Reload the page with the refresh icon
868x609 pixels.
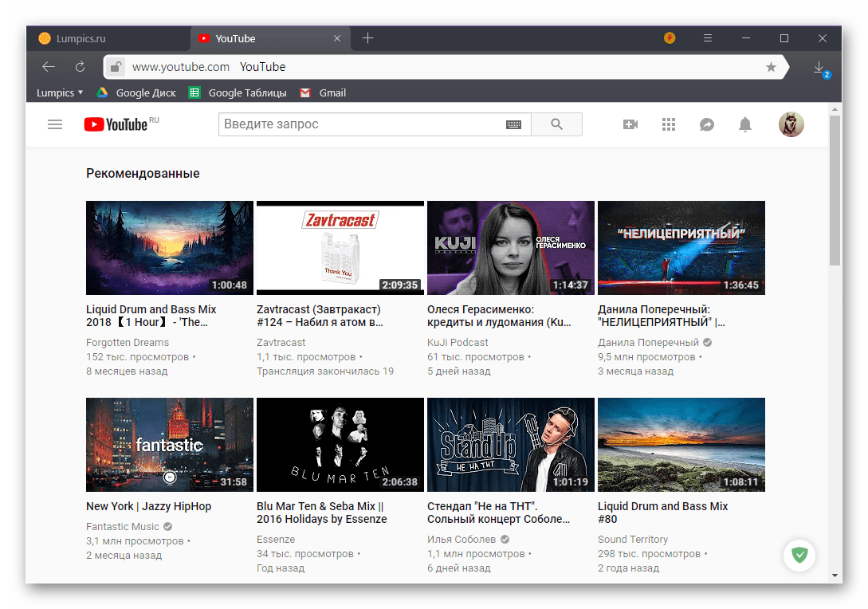point(81,67)
